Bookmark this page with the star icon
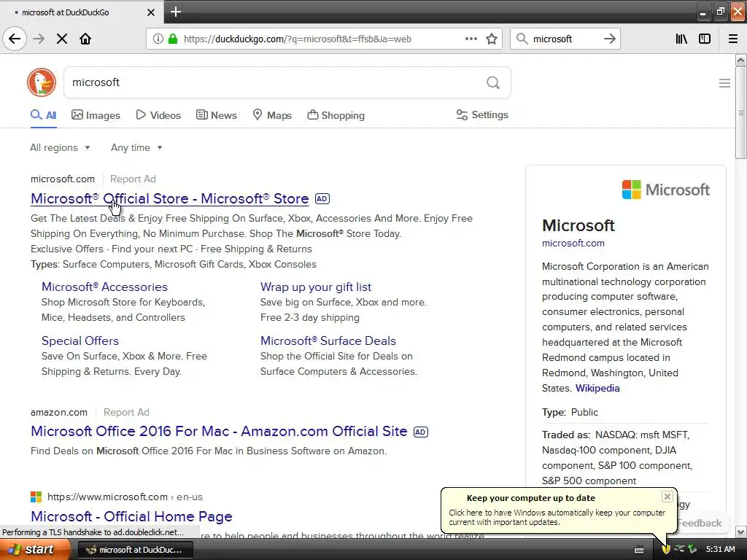Screen dimensions: 747x560 492,39
